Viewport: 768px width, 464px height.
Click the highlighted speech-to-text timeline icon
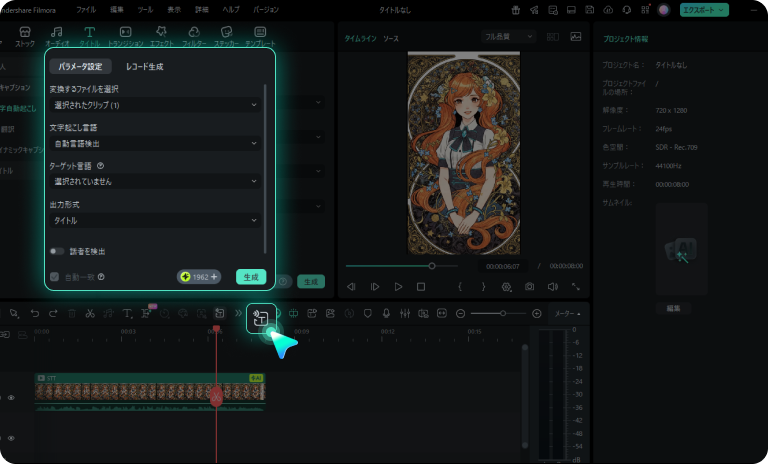(x=262, y=317)
